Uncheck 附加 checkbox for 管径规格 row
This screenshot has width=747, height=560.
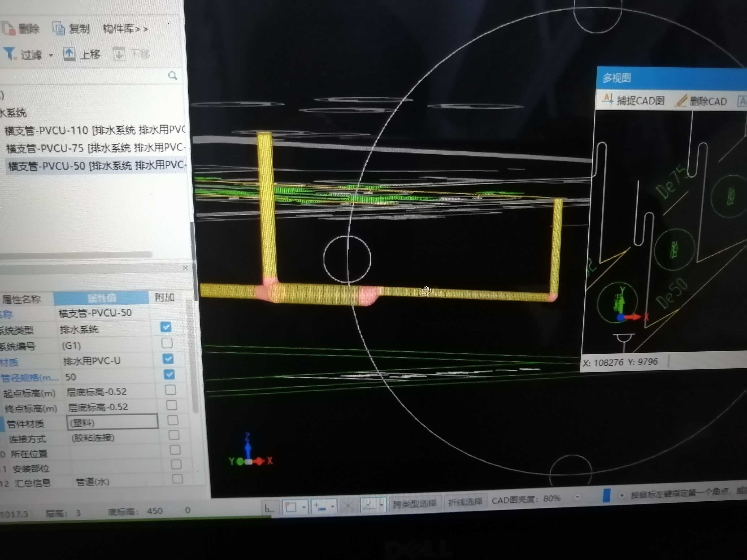click(x=169, y=374)
